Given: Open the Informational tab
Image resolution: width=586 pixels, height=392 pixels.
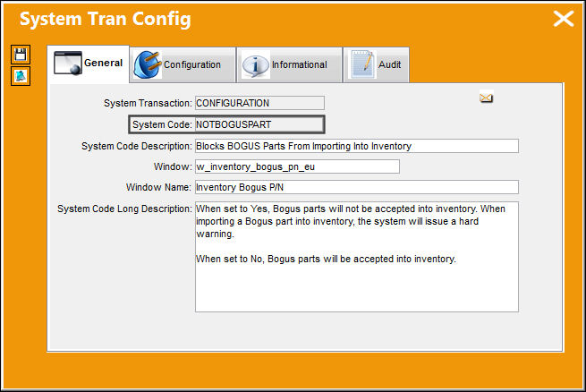Looking at the screenshot, I should click(x=290, y=64).
